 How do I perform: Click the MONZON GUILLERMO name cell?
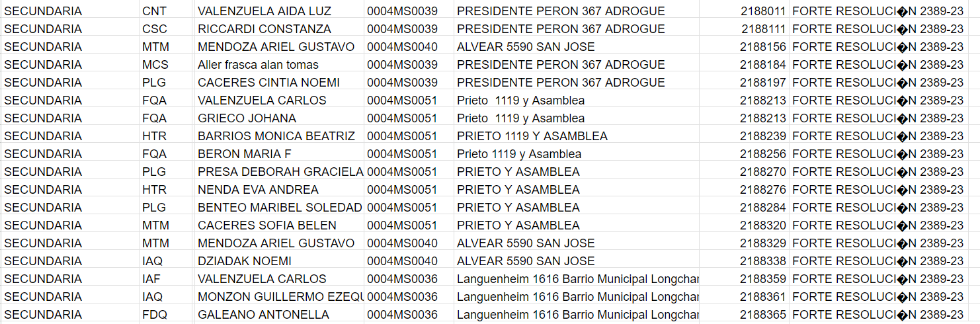pos(280,297)
